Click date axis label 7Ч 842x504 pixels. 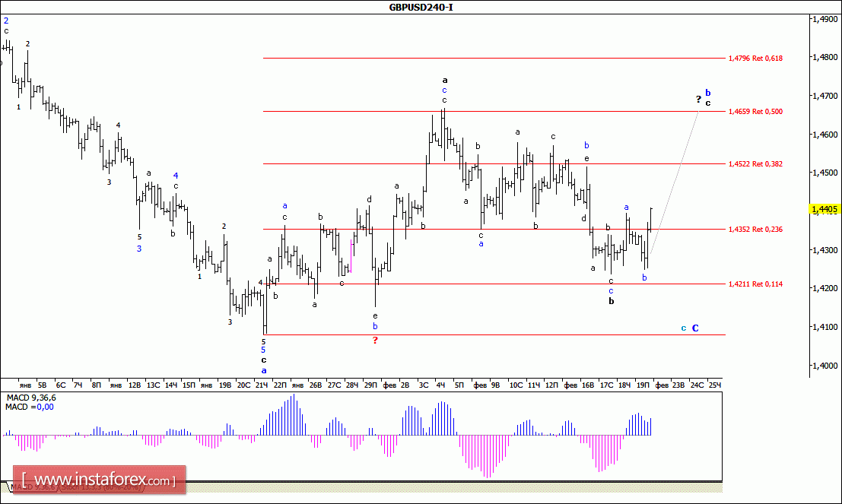pyautogui.click(x=78, y=385)
